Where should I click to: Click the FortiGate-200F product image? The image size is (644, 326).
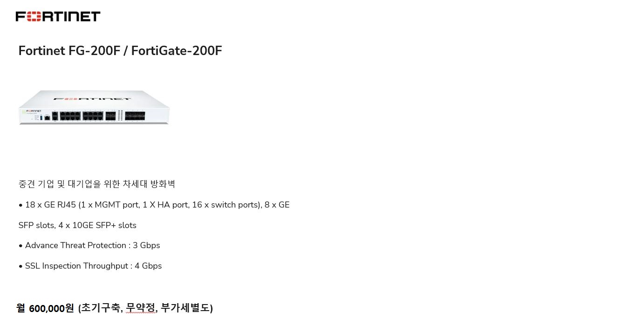pos(94,107)
